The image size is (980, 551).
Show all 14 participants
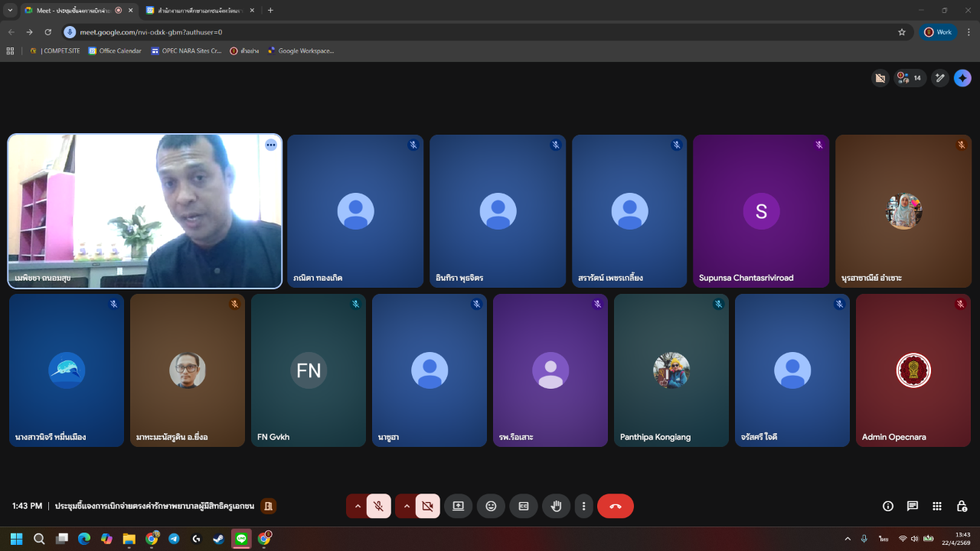tap(910, 78)
